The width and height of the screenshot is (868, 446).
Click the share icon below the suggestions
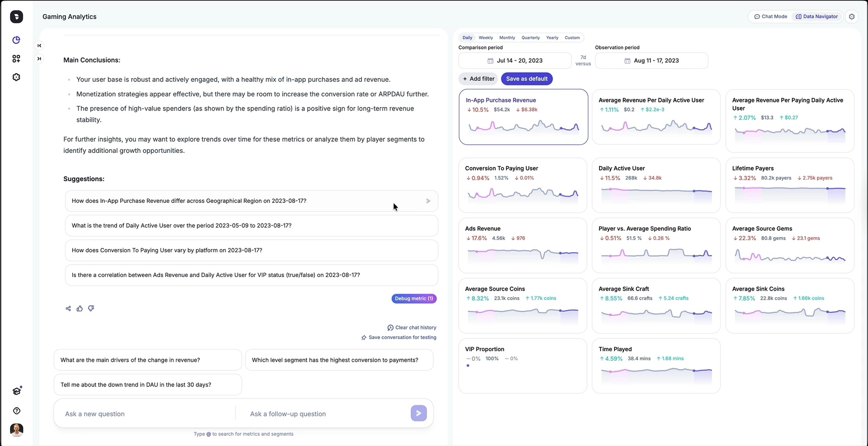tap(68, 308)
